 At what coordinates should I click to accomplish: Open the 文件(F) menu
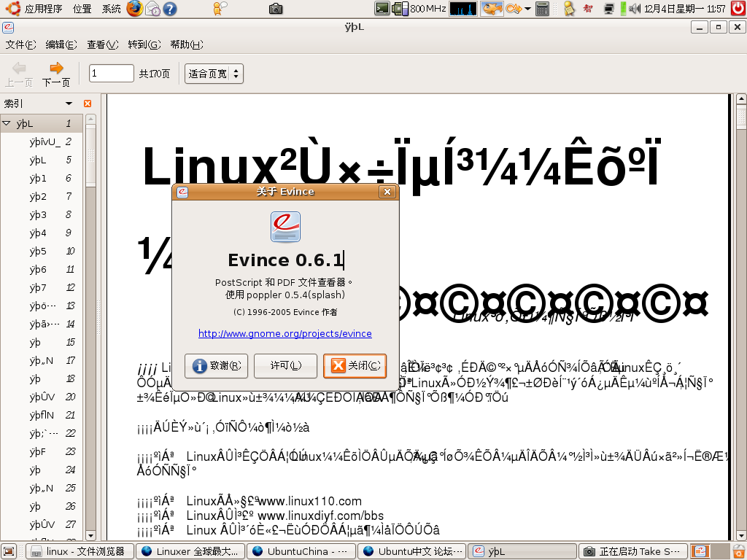pos(20,44)
